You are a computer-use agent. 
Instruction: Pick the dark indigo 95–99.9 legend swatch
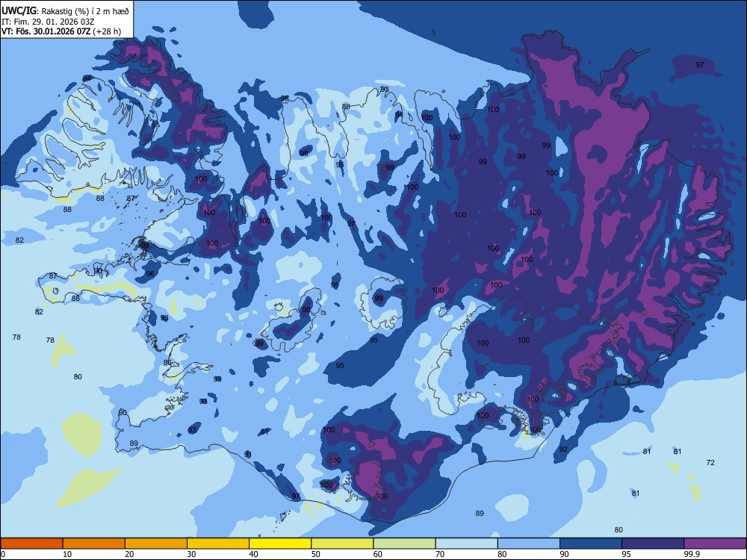(x=653, y=544)
